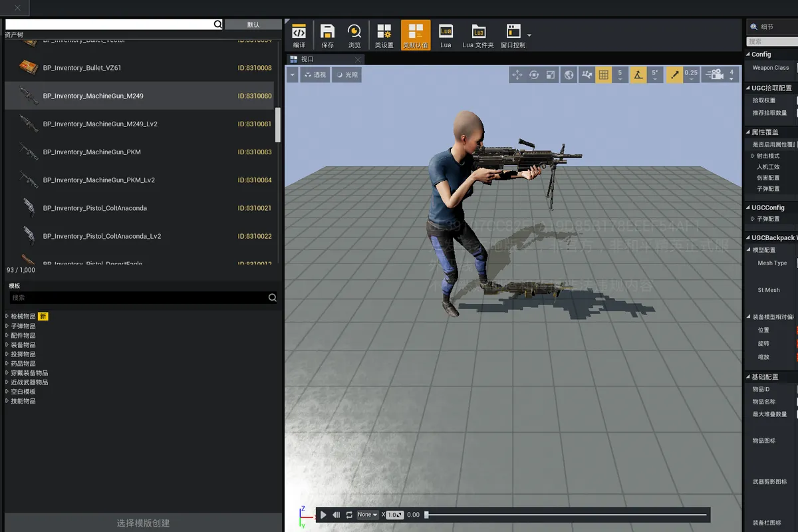Click the 细节 details search field
The width and height of the screenshot is (798, 532).
coord(771,41)
